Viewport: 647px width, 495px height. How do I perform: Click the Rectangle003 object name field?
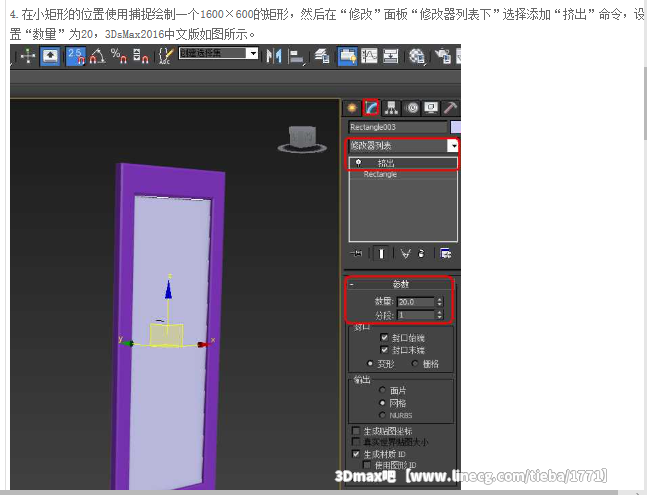click(398, 127)
